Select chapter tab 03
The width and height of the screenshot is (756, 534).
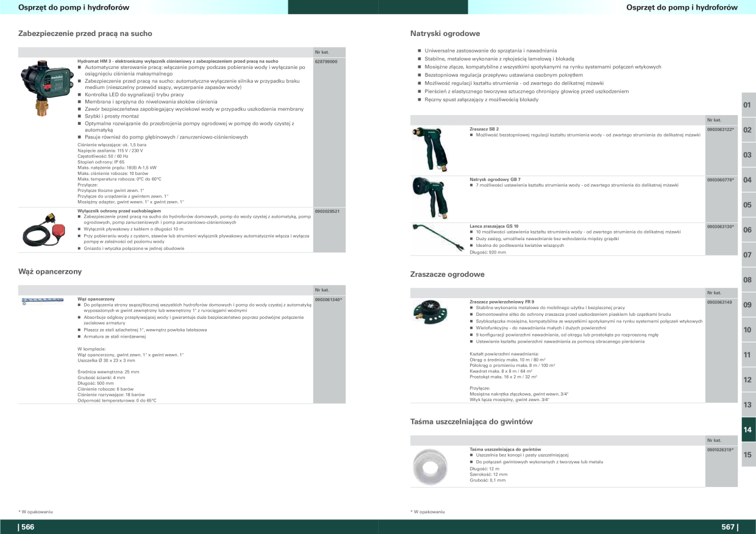click(749, 155)
